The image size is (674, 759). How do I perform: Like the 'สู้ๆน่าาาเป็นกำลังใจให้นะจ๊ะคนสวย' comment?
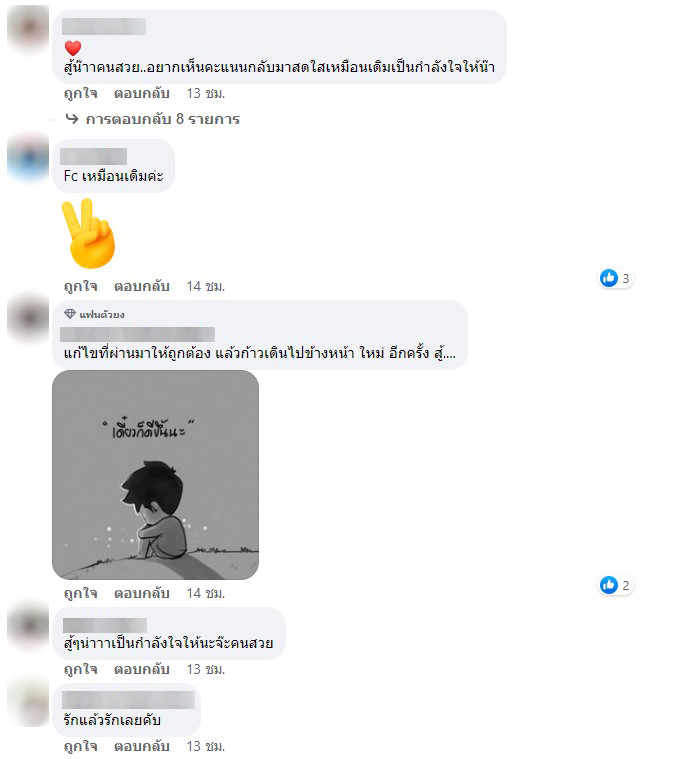[x=80, y=669]
